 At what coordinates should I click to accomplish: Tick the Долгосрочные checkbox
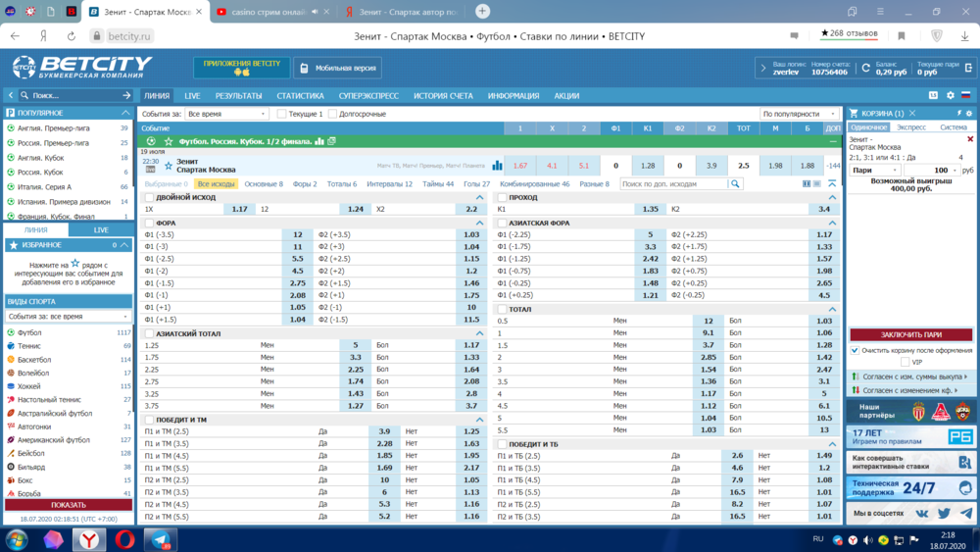tap(332, 114)
